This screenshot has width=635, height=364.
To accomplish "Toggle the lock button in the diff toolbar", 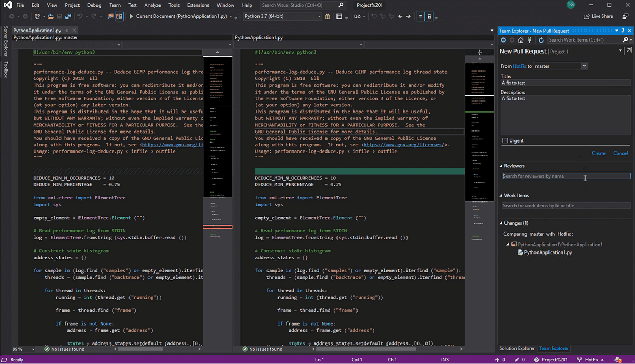I will point(429,16).
